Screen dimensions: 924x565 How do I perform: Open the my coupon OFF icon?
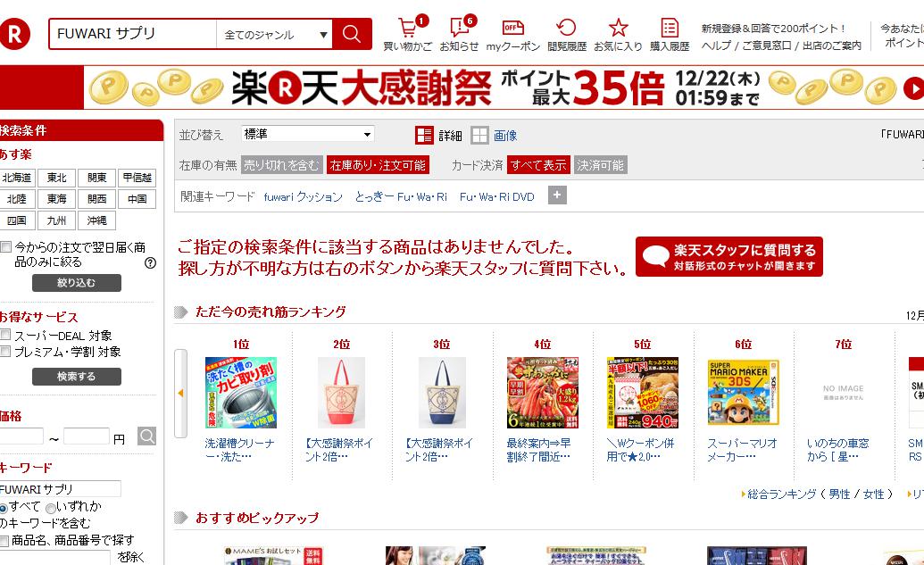[x=512, y=28]
